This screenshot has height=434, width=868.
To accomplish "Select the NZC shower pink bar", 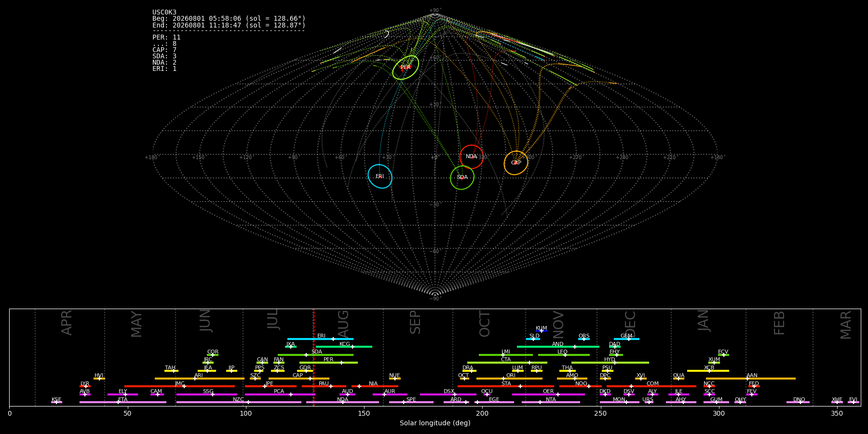I will point(239,402).
